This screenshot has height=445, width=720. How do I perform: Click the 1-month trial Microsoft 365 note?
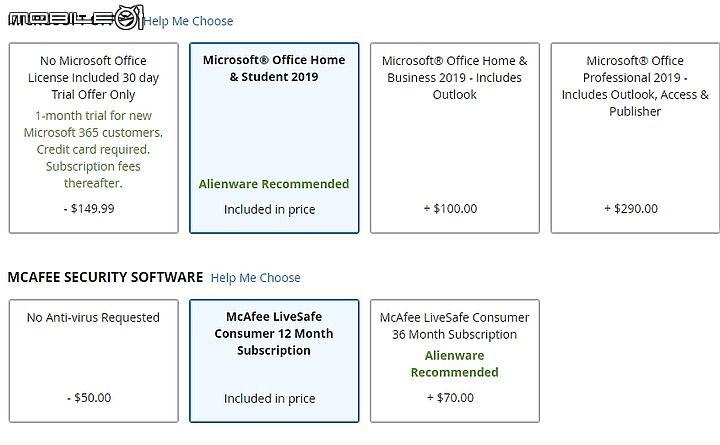[93, 149]
